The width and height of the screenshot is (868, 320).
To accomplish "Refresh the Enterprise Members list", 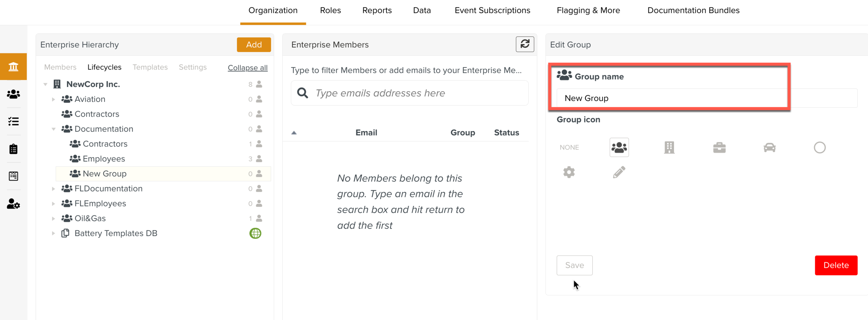I will (x=525, y=44).
